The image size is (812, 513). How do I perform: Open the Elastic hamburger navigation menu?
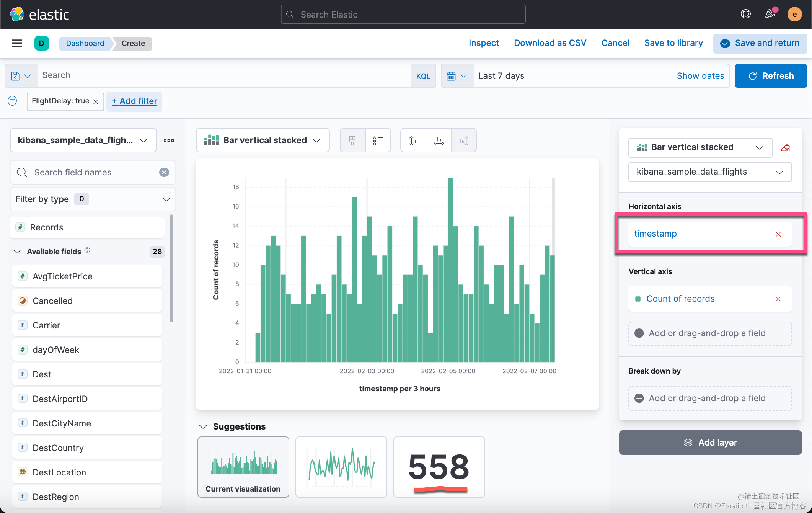point(17,43)
